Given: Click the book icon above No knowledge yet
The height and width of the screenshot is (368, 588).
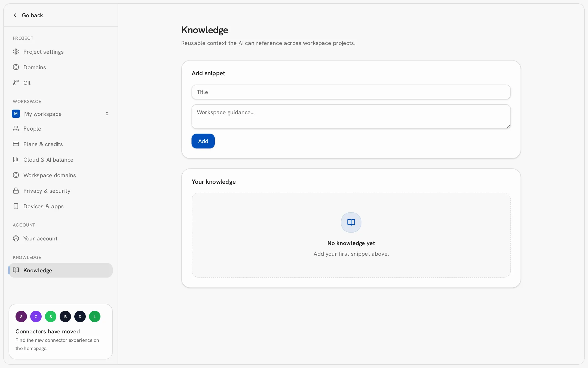Looking at the screenshot, I should [351, 222].
